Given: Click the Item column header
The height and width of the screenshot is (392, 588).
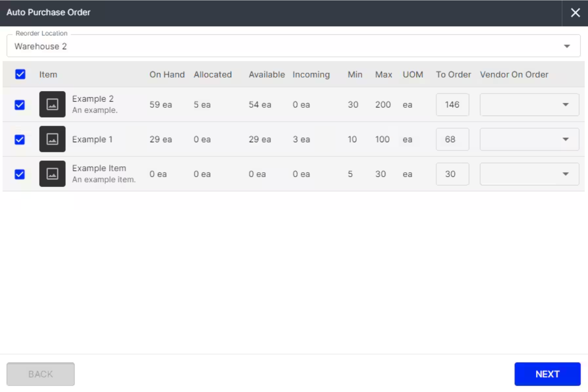Looking at the screenshot, I should coord(48,74).
